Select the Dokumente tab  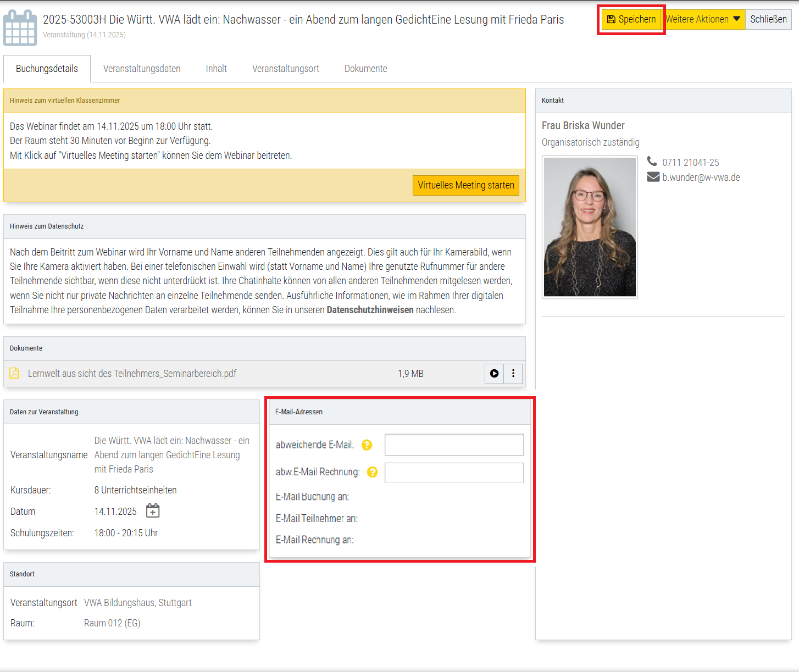365,69
